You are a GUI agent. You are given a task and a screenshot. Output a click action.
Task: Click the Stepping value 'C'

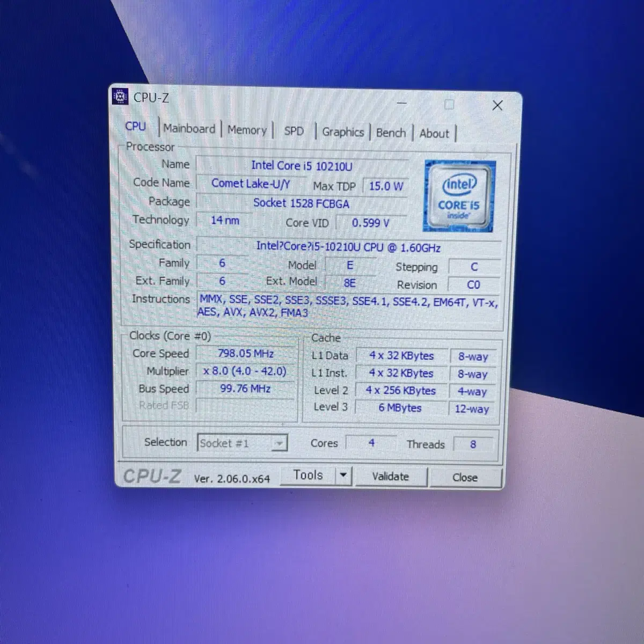474,267
